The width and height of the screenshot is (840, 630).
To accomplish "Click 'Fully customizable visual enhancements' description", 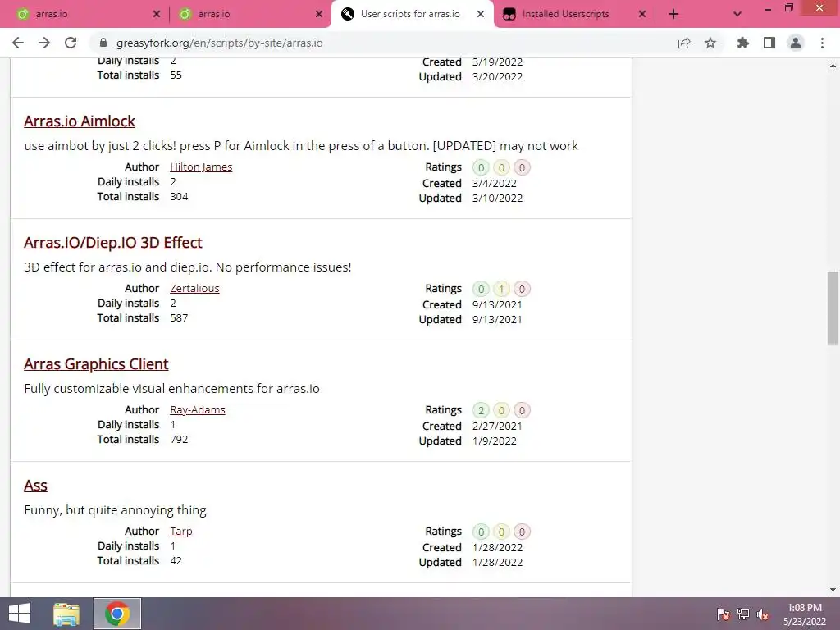I will click(172, 388).
